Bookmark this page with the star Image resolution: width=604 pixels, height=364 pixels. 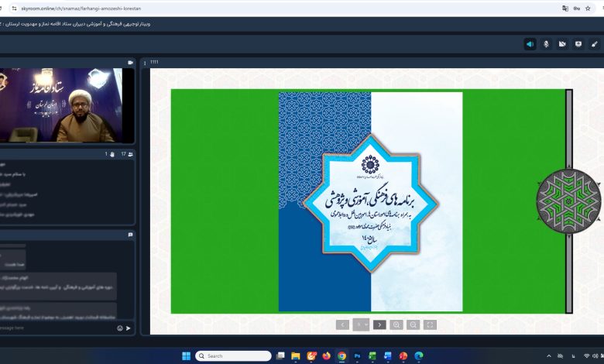click(588, 8)
